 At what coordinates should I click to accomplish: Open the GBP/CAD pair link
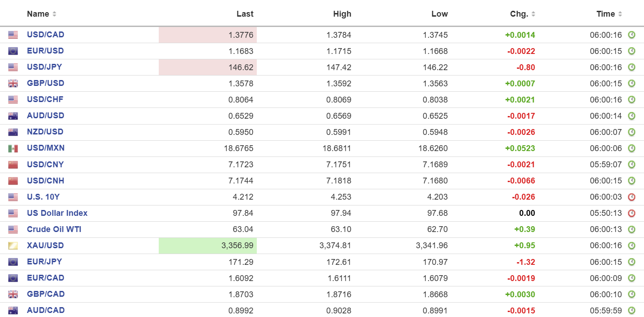point(46,294)
